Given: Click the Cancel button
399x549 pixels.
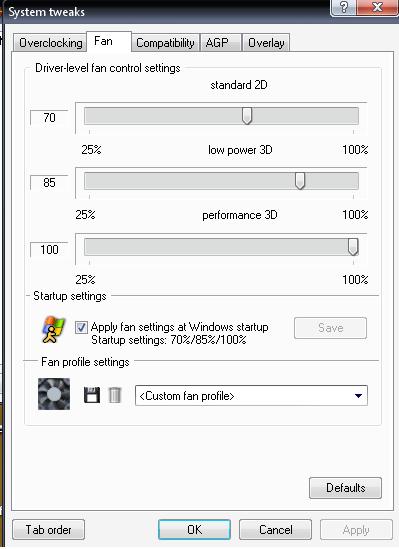Looking at the screenshot, I should pyautogui.click(x=275, y=529).
